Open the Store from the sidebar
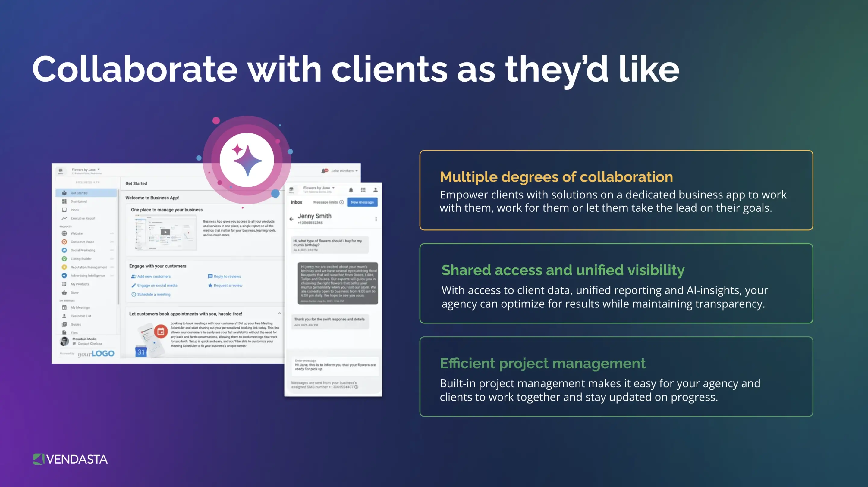Screen dimensions: 868x487 tap(65, 293)
